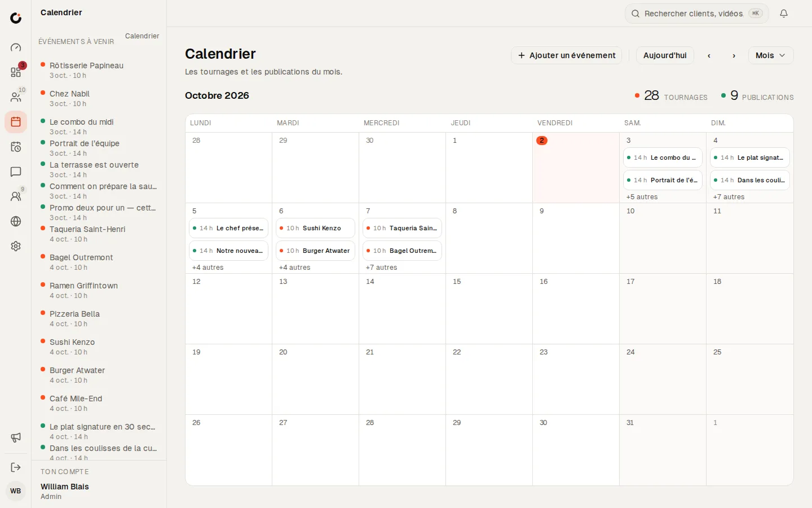Click the logout icon in the sidebar

pos(16,467)
